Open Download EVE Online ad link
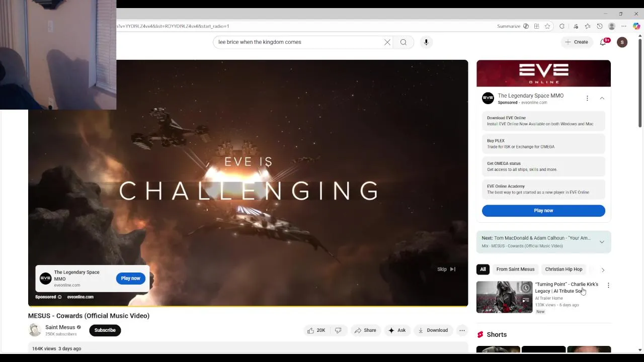The image size is (644, 362). coord(543,121)
